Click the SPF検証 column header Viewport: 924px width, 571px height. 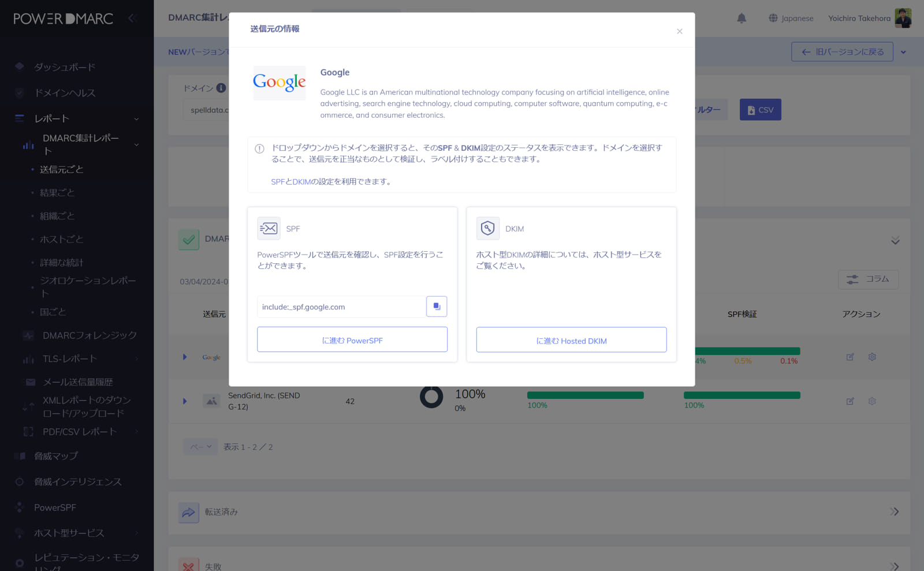[x=742, y=314]
